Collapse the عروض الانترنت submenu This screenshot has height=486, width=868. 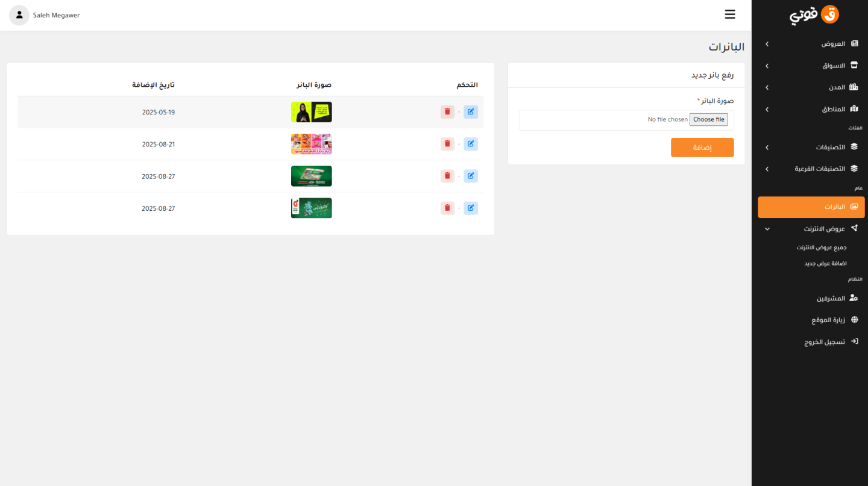click(x=811, y=229)
